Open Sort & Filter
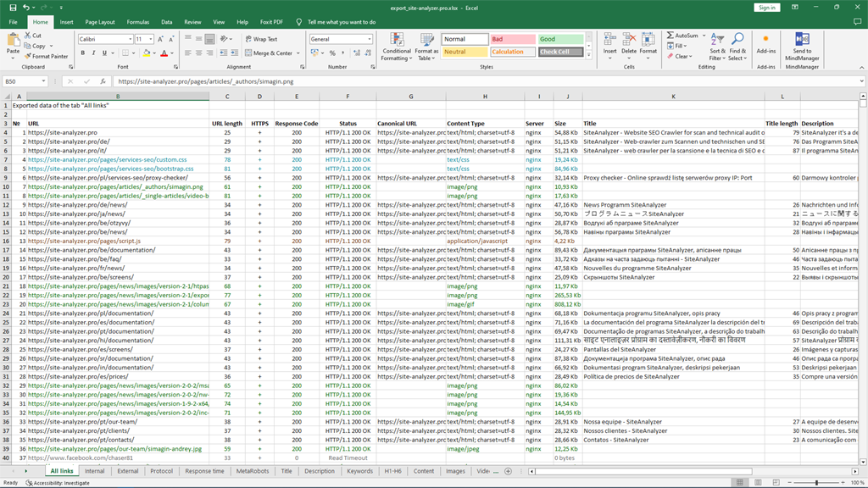The width and height of the screenshot is (868, 488). pos(716,47)
